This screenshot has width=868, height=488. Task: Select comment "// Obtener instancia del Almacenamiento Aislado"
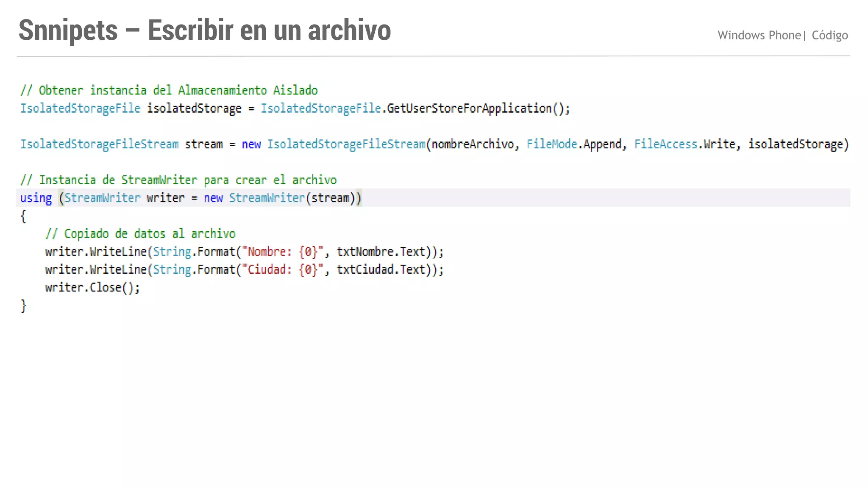click(x=169, y=90)
